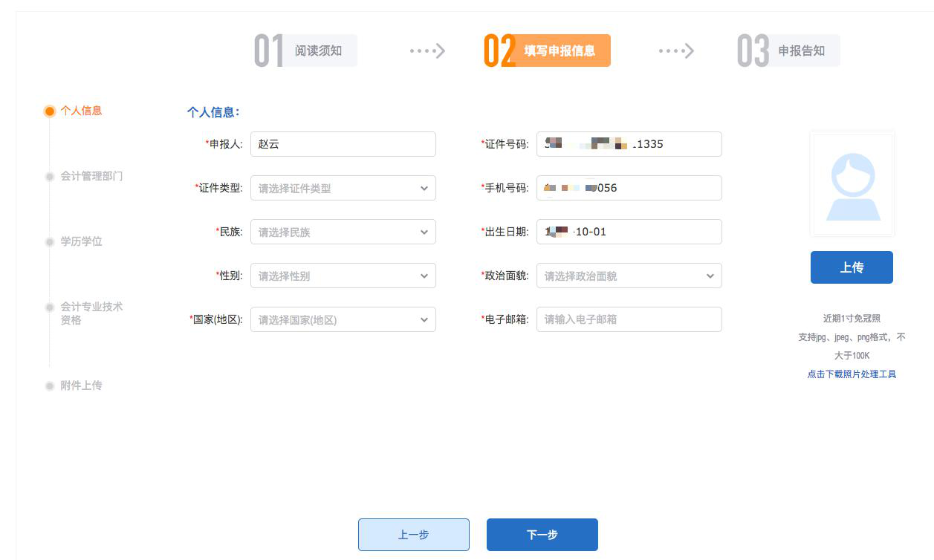Image resolution: width=934 pixels, height=560 pixels.
Task: Open the 附件上传 sidebar section
Action: pos(81,385)
